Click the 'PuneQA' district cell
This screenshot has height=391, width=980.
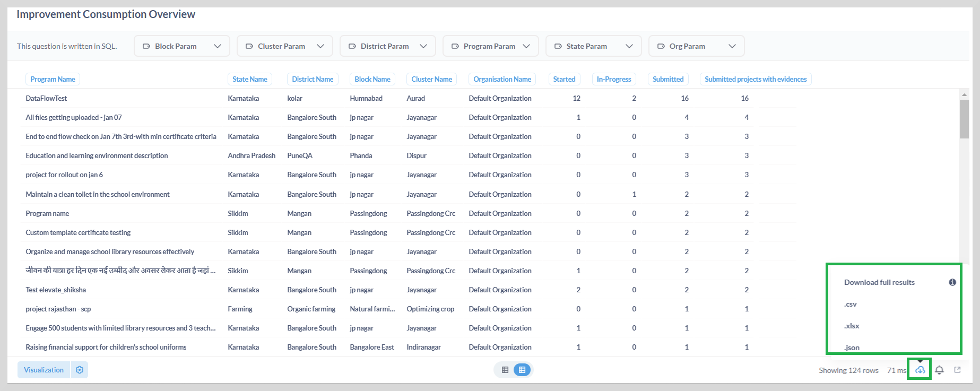click(x=300, y=155)
